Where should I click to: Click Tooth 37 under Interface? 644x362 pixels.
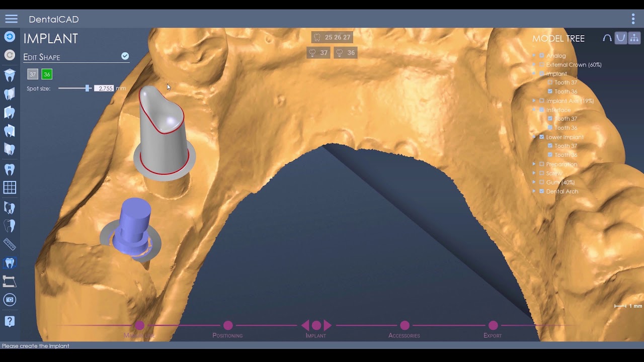click(x=566, y=119)
